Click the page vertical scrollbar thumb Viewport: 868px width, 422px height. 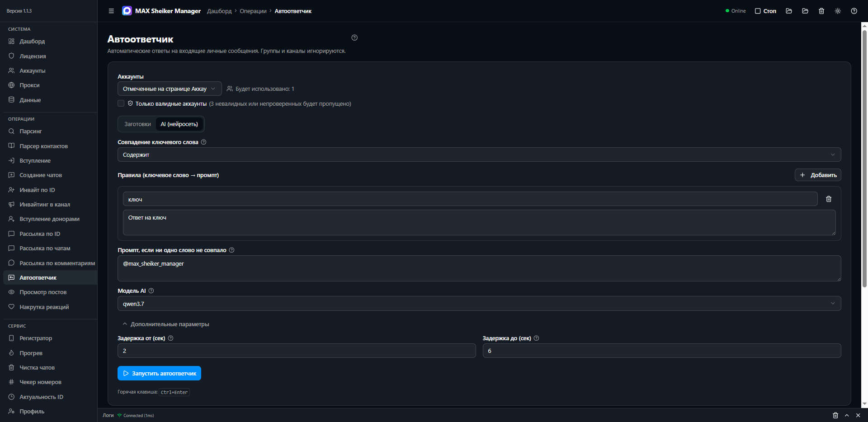point(864,158)
